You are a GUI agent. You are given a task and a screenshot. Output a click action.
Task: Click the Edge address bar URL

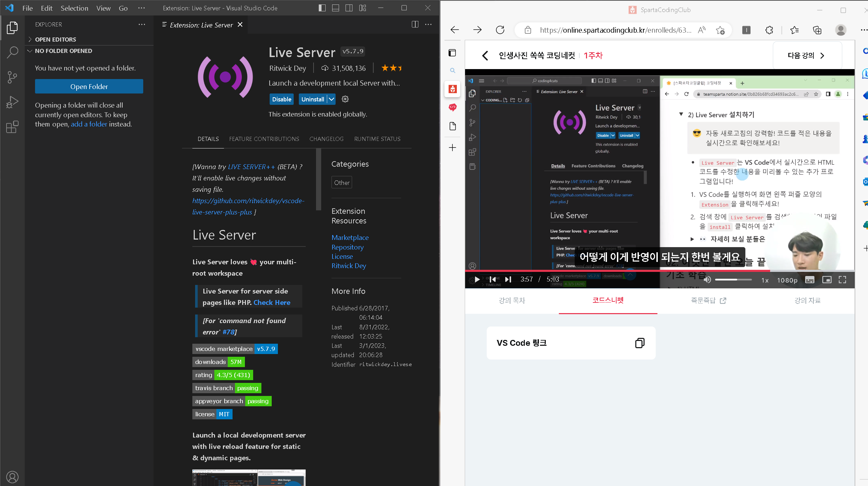[616, 30]
